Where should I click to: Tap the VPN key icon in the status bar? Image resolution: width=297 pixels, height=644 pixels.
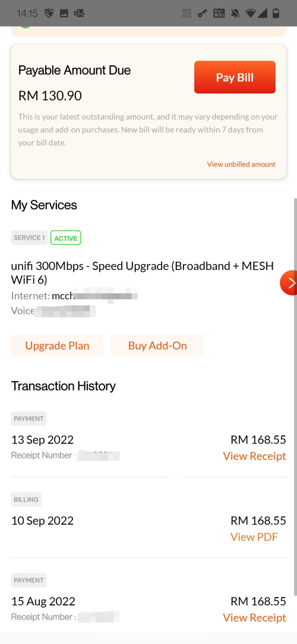point(202,14)
